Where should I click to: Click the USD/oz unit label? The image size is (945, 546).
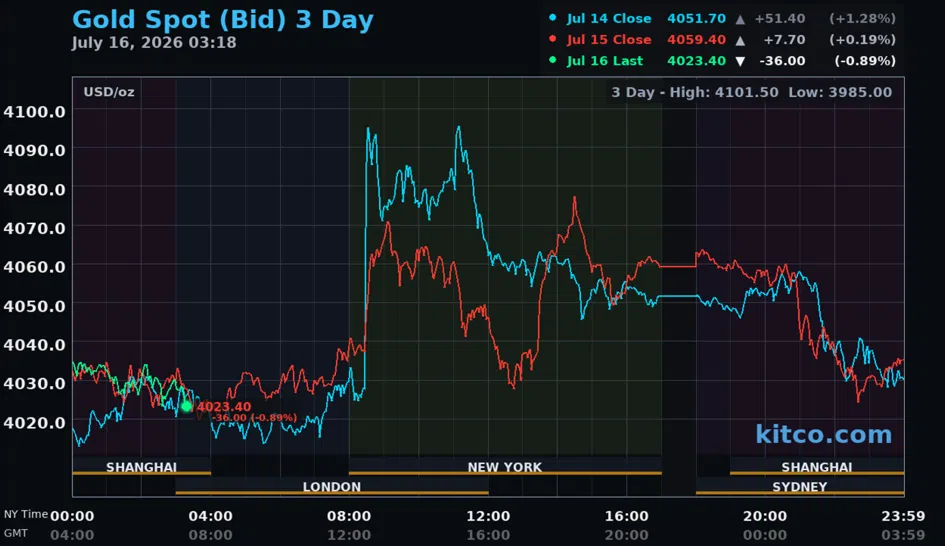109,92
